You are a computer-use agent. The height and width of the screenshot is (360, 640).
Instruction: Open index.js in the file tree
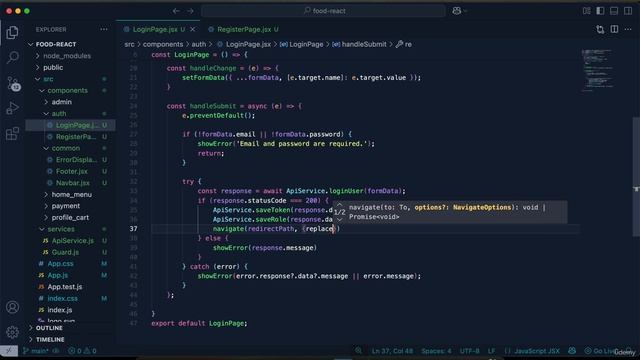[x=70, y=310]
